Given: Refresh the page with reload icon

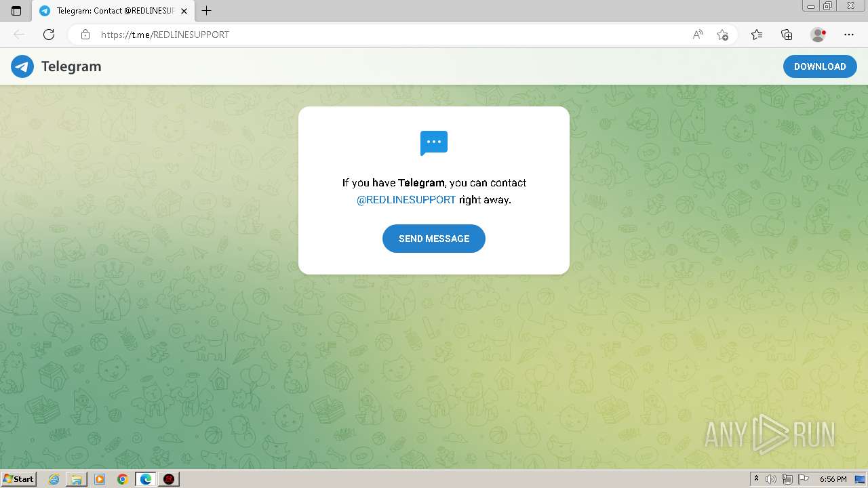Looking at the screenshot, I should 49,35.
